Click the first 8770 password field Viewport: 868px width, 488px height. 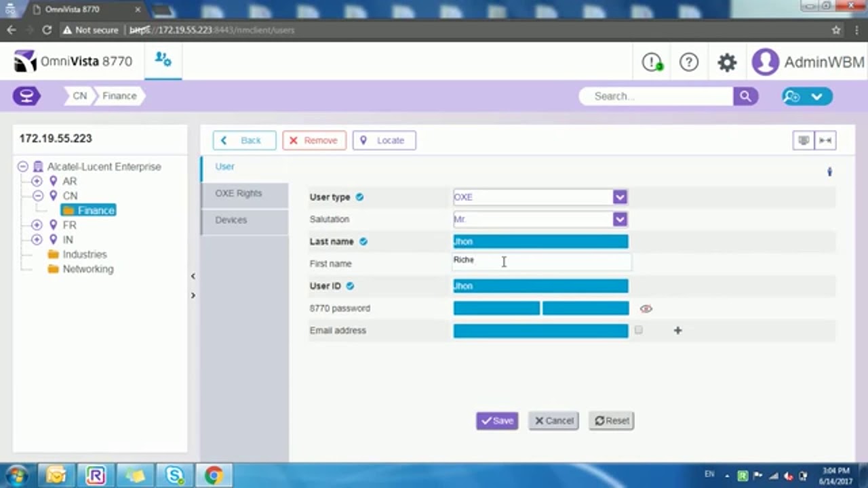click(496, 308)
